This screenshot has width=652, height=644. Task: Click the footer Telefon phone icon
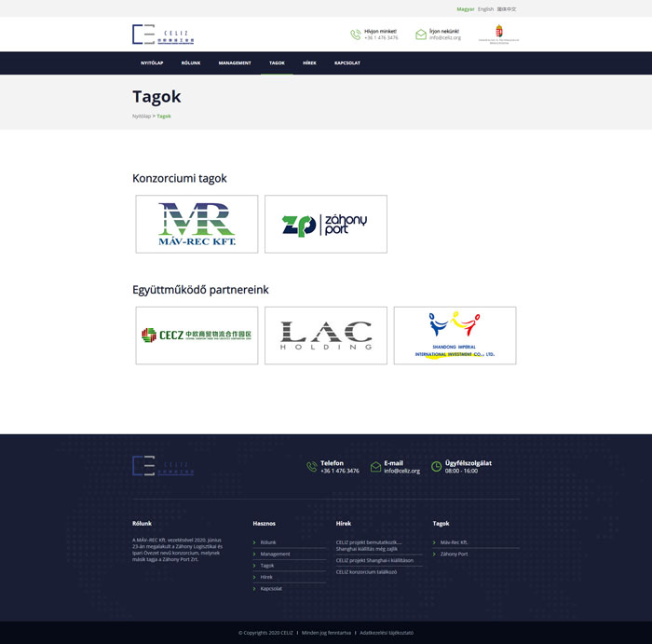pos(311,467)
